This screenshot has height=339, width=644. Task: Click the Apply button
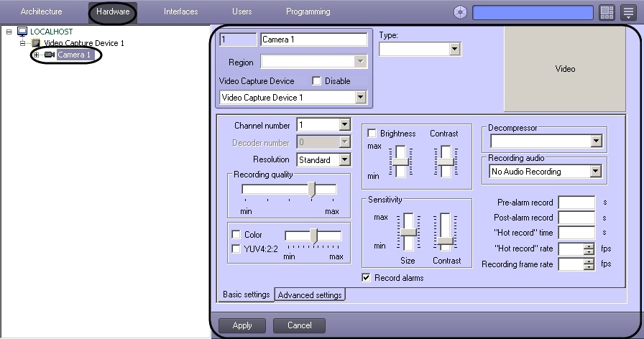pyautogui.click(x=242, y=325)
